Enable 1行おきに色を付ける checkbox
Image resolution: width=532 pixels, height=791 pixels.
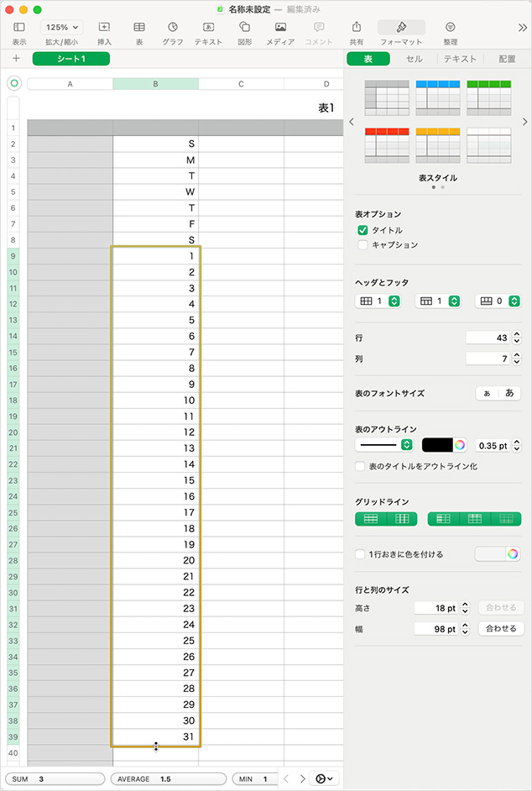click(x=361, y=554)
